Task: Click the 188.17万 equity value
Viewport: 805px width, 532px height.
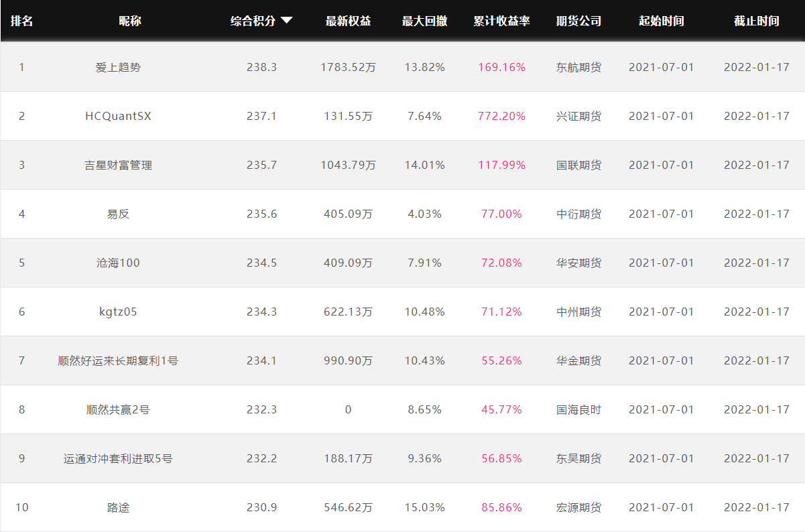Action: pyautogui.click(x=348, y=458)
